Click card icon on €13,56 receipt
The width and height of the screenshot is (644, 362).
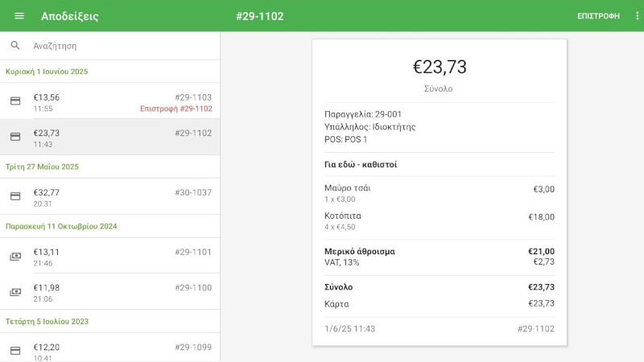click(15, 101)
